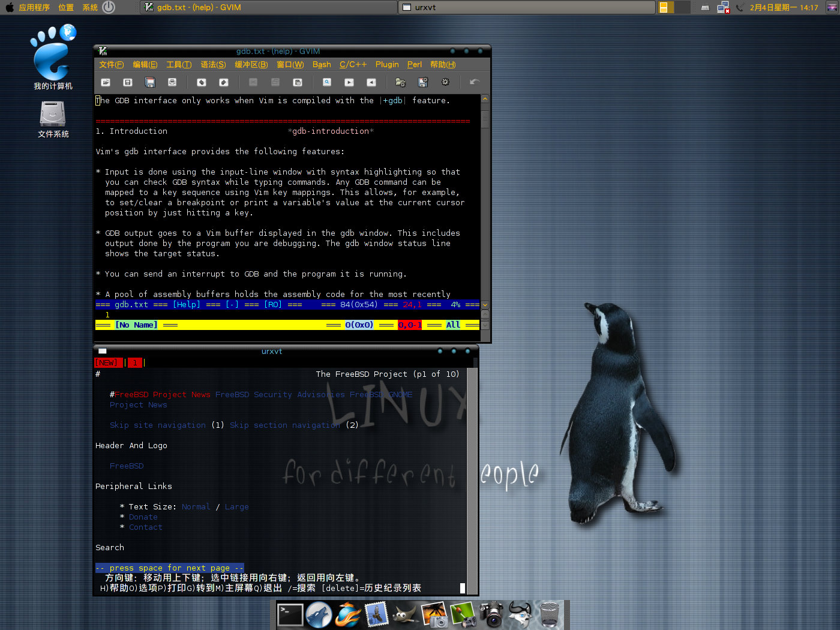Switch to urxvt taskbar button
840x630 pixels.
click(527, 7)
